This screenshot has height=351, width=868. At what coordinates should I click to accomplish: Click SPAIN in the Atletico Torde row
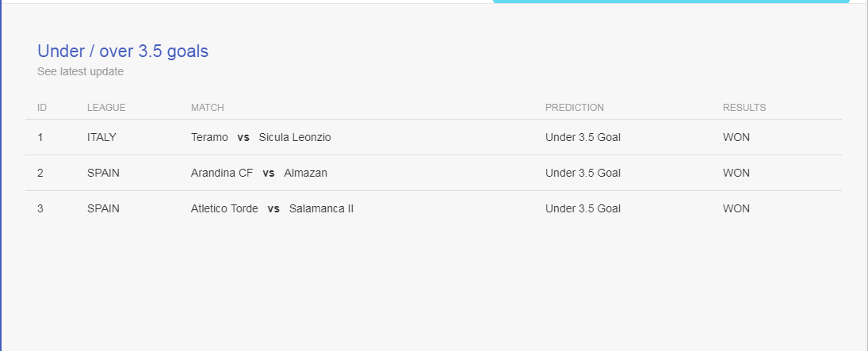click(x=103, y=208)
